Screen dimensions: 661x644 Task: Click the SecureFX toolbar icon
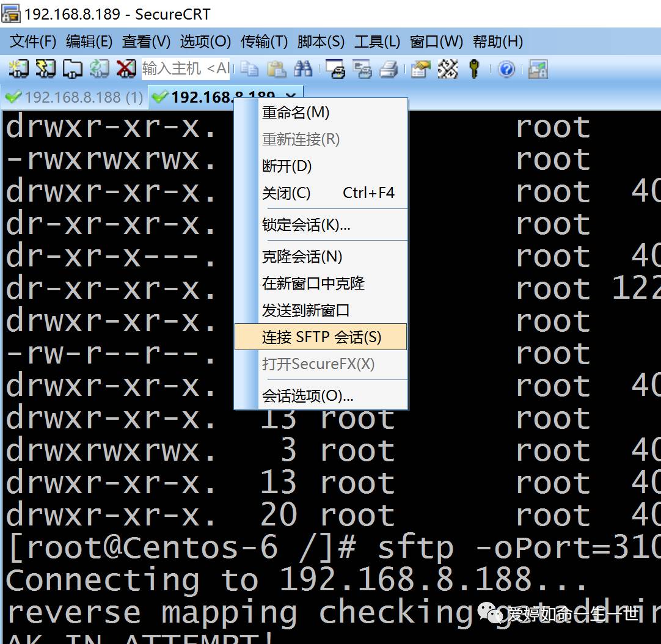[x=538, y=69]
